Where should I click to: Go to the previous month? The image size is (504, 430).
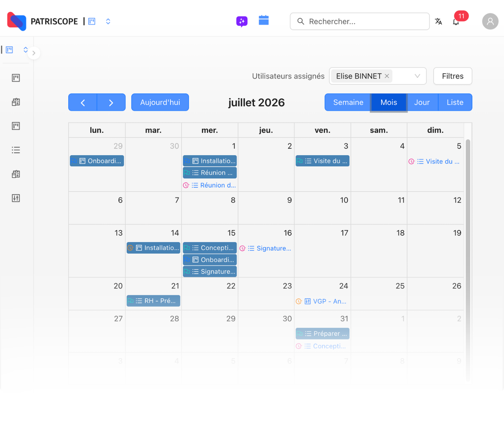click(83, 102)
